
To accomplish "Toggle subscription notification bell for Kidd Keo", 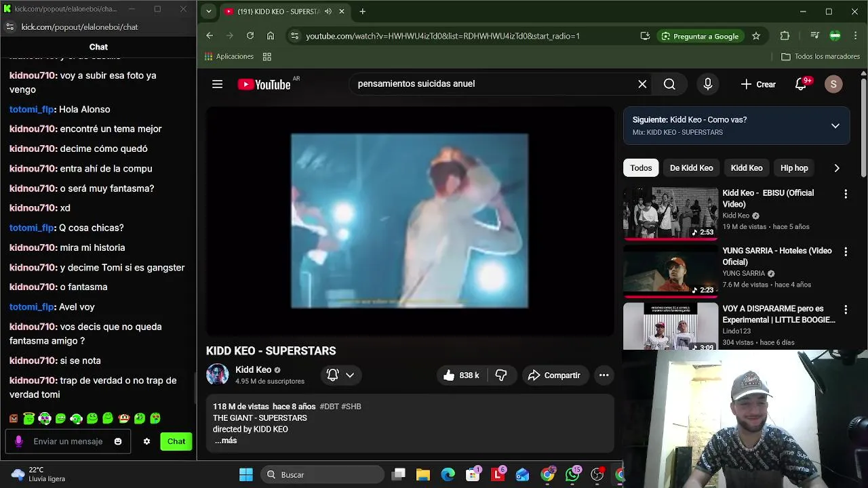I will pos(333,375).
